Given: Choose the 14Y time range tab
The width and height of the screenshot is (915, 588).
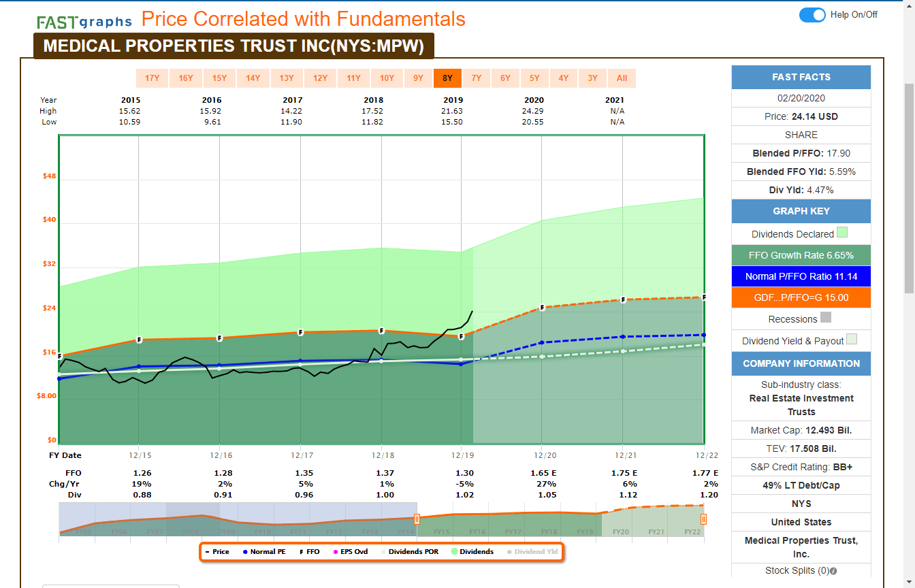Looking at the screenshot, I should [253, 78].
